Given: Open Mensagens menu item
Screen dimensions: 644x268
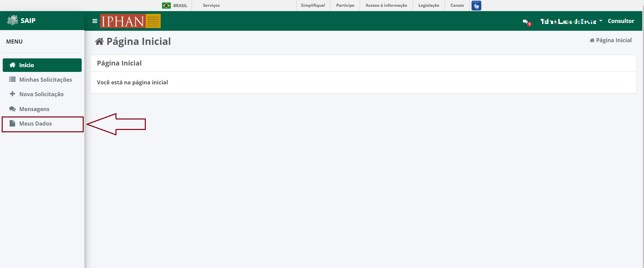Looking at the screenshot, I should tap(42, 109).
